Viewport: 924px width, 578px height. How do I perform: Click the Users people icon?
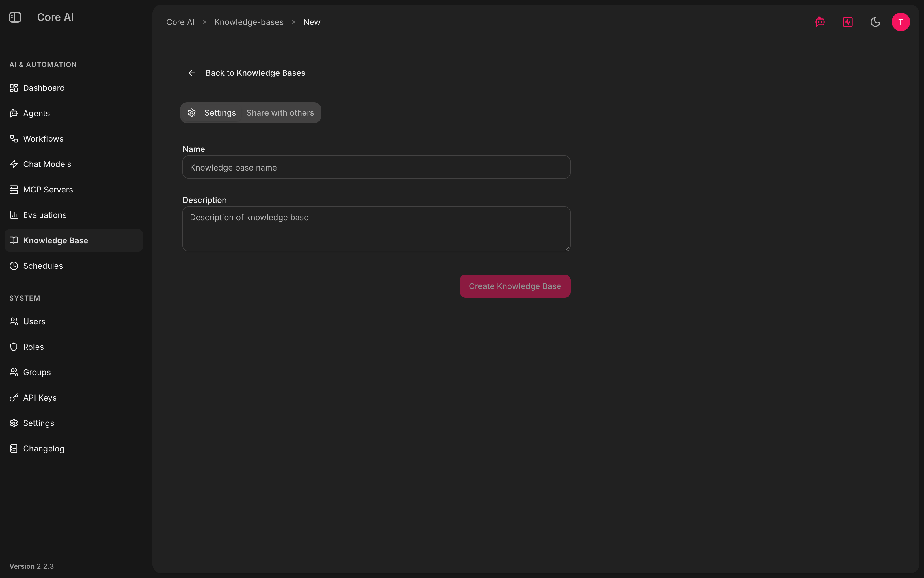point(14,321)
